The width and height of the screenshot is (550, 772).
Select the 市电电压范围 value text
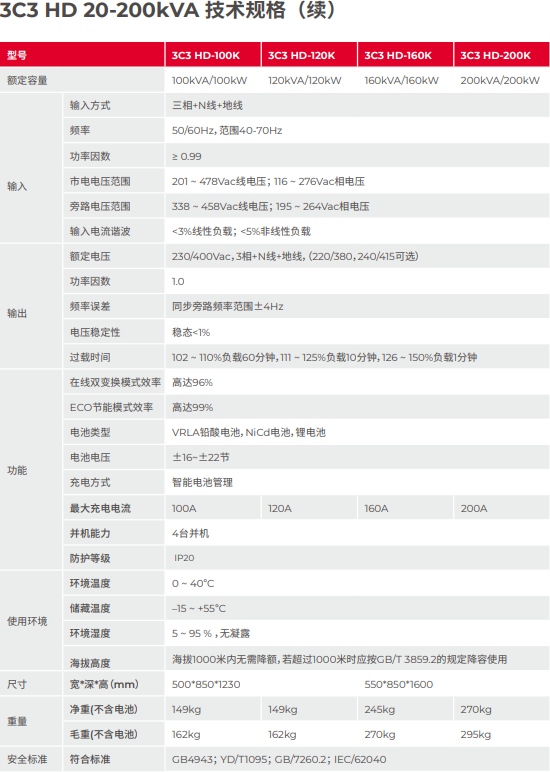[x=268, y=181]
